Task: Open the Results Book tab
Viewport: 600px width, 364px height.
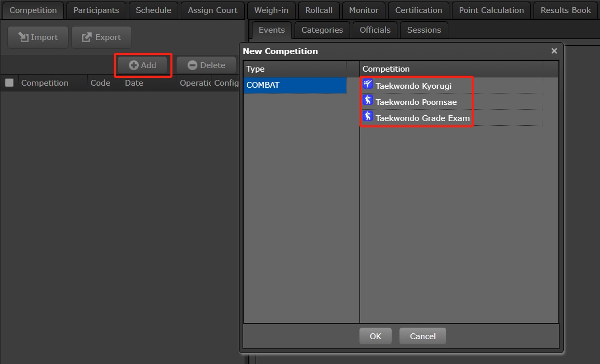Action: tap(566, 10)
